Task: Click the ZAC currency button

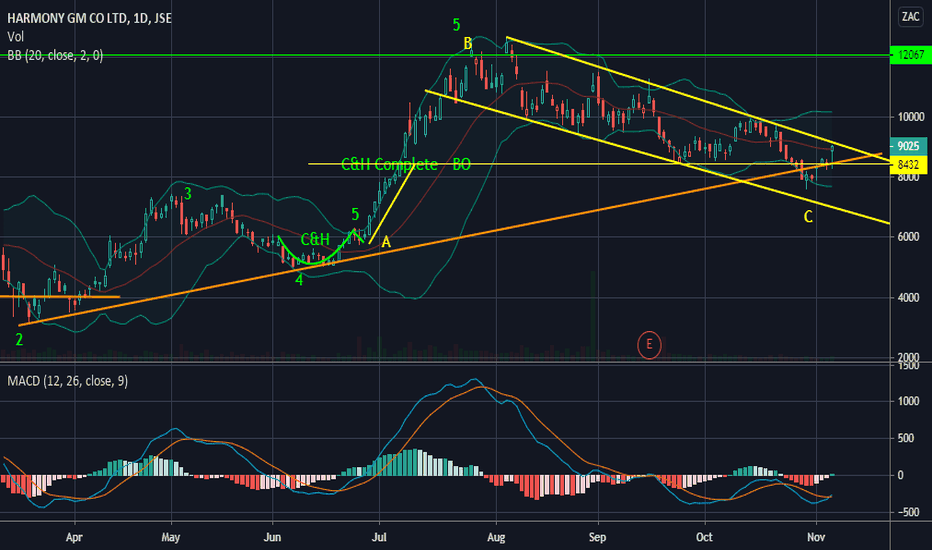Action: [910, 17]
